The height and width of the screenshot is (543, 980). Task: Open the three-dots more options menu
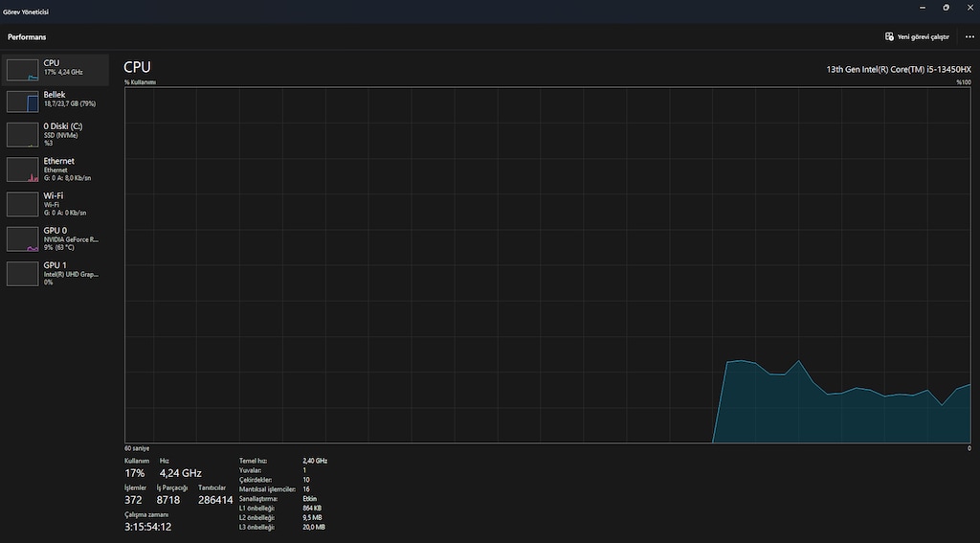click(969, 37)
